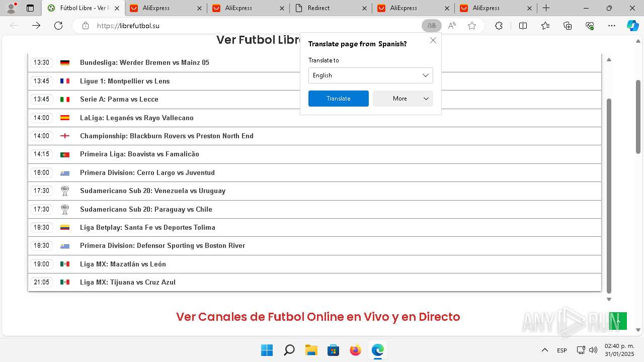Close the Fútbol Libre tab

tap(117, 8)
